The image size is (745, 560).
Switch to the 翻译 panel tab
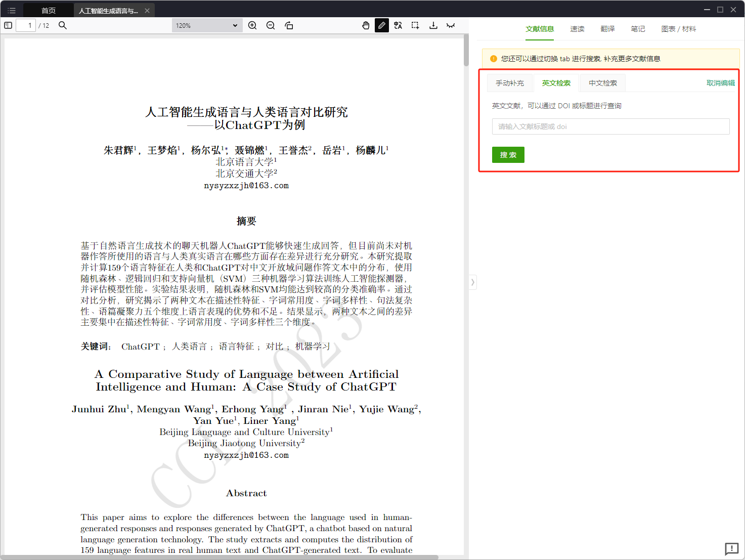pos(607,29)
